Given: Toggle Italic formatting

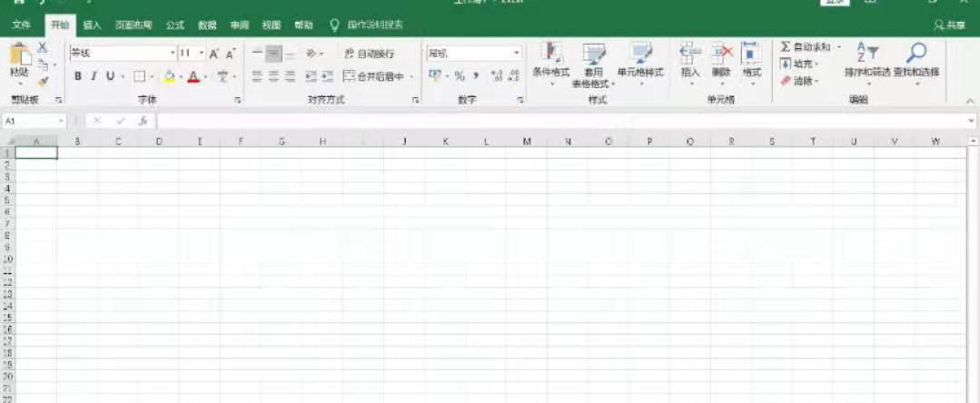Looking at the screenshot, I should point(94,76).
